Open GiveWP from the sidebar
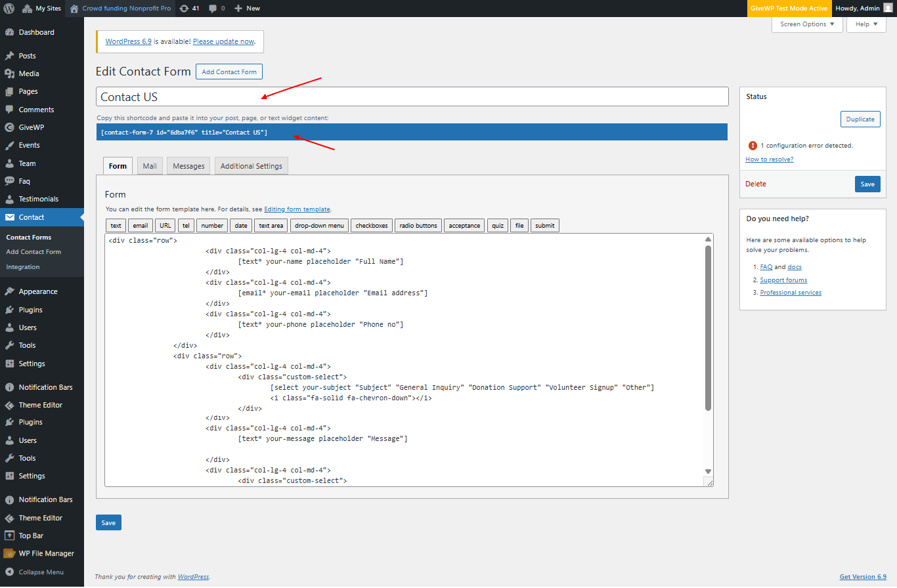The height and width of the screenshot is (588, 897). pyautogui.click(x=31, y=127)
